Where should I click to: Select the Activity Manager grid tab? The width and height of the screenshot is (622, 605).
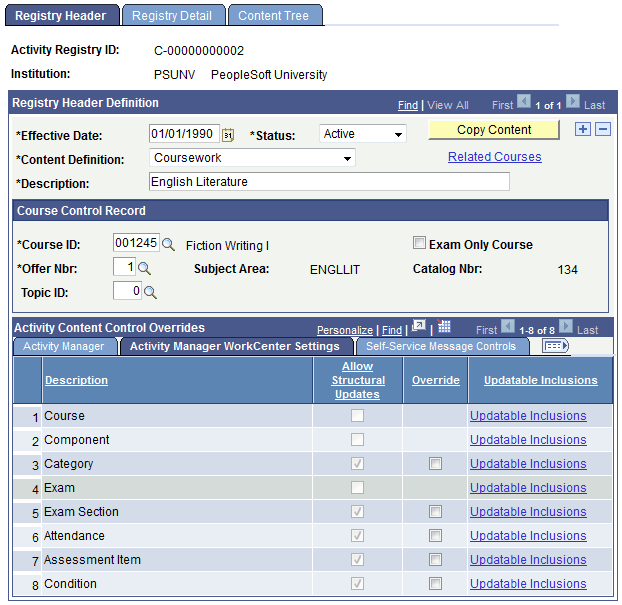[63, 346]
